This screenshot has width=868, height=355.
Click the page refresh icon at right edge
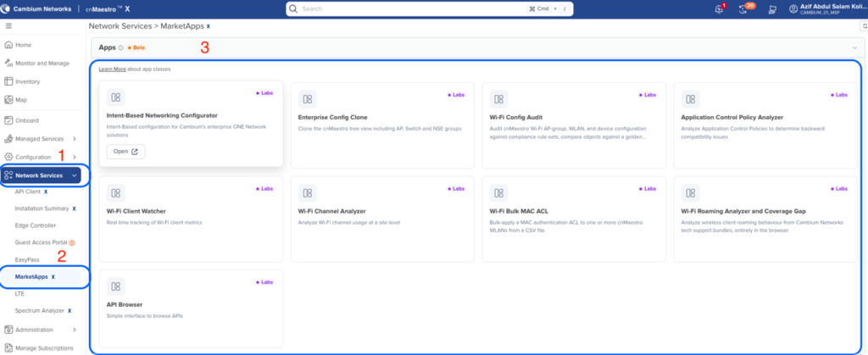pyautogui.click(x=863, y=26)
